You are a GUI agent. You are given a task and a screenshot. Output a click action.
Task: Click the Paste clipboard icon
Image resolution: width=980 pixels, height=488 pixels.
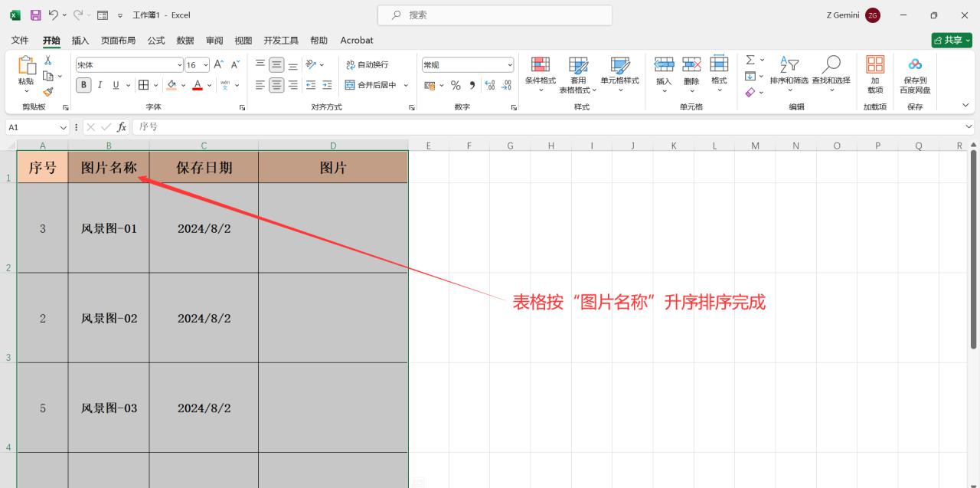(26, 66)
